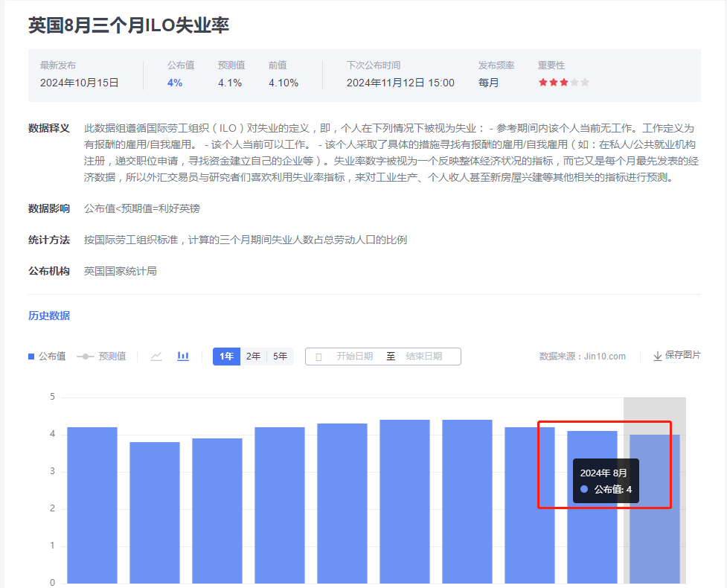
Task: Switch to line chart view icon
Action: (x=156, y=357)
